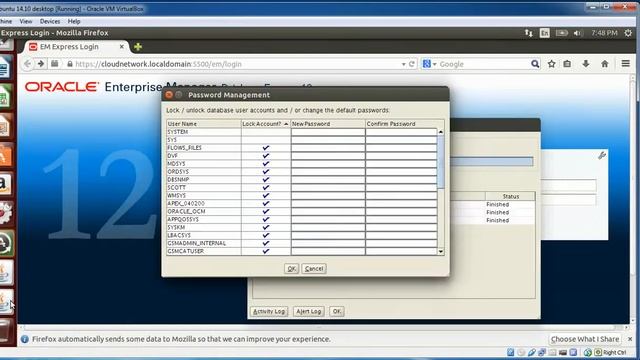Screen dimensions: 640x360
Task: Click the volume indicator in top panel
Action: pyautogui.click(x=578, y=33)
